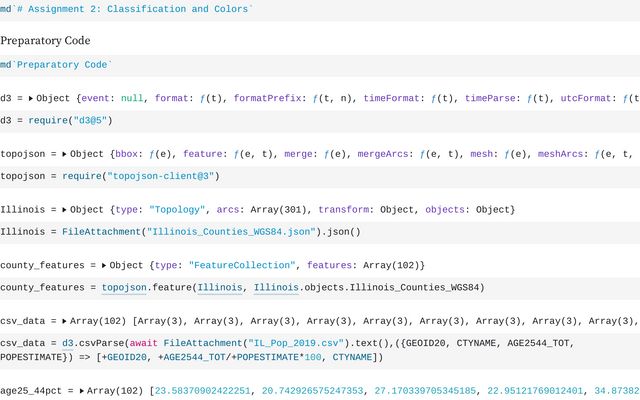The width and height of the screenshot is (640, 400).
Task: Expand the d3 Object output
Action: [x=31, y=98]
